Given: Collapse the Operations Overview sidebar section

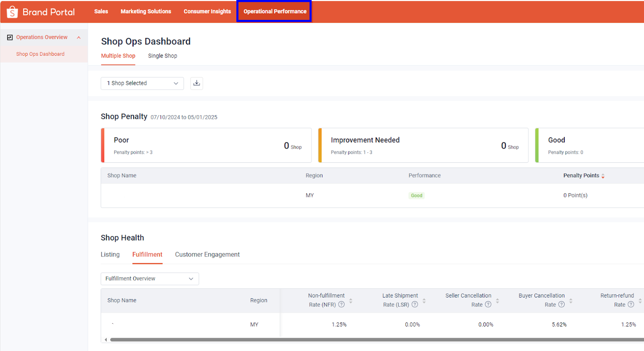Looking at the screenshot, I should click(x=79, y=37).
